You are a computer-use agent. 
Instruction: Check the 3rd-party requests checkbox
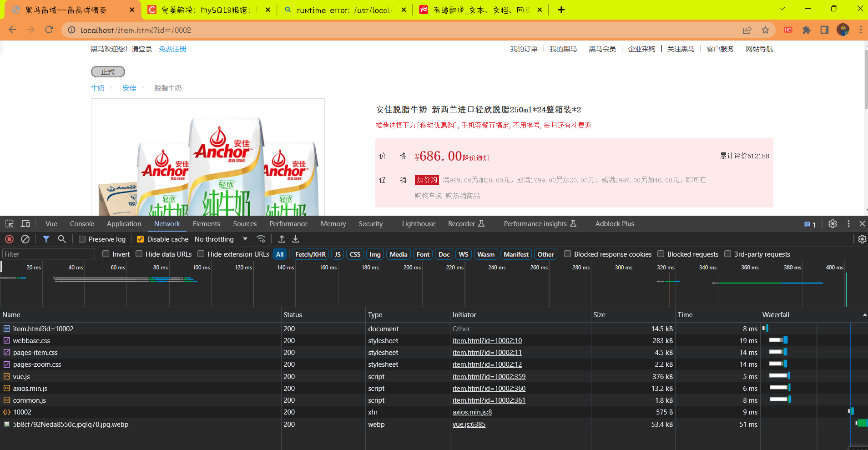(728, 254)
